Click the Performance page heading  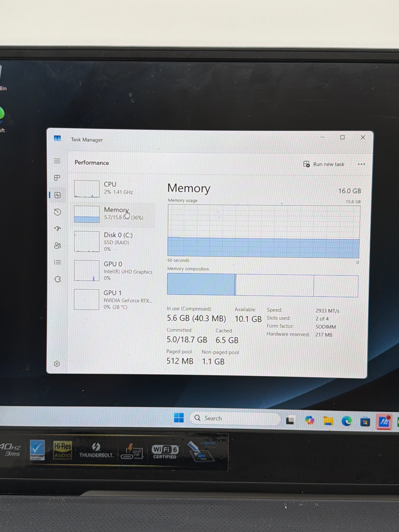[92, 163]
